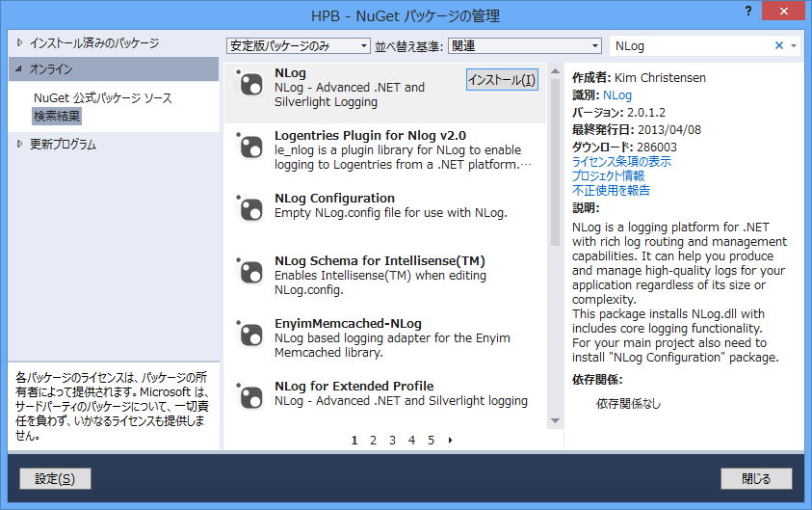812x510 pixels.
Task: Clear the NLog search text with X
Action: pos(779,45)
